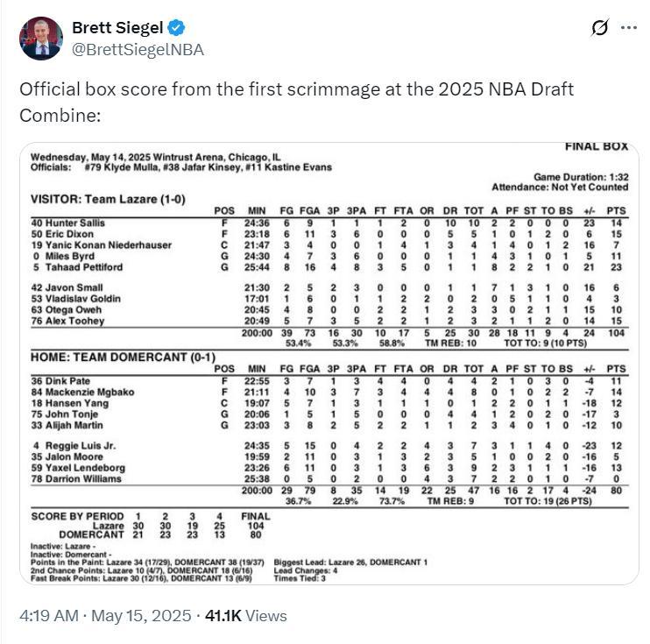
Task: Click the Game Duration: 1:32 text
Action: 580,176
